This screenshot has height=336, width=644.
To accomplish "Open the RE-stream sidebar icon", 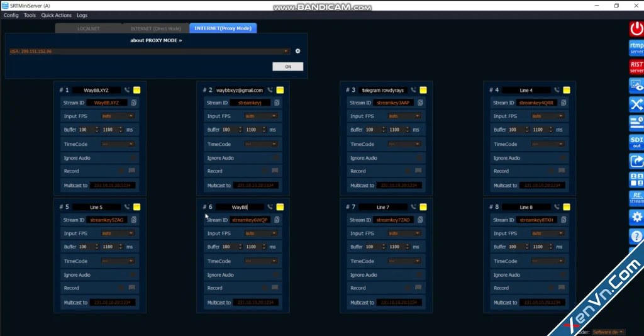I will coord(636,198).
